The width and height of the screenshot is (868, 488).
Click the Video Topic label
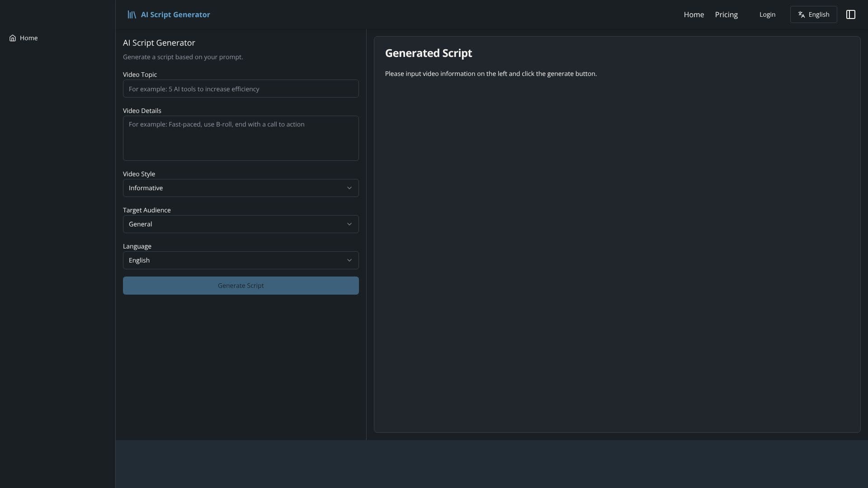click(x=140, y=75)
